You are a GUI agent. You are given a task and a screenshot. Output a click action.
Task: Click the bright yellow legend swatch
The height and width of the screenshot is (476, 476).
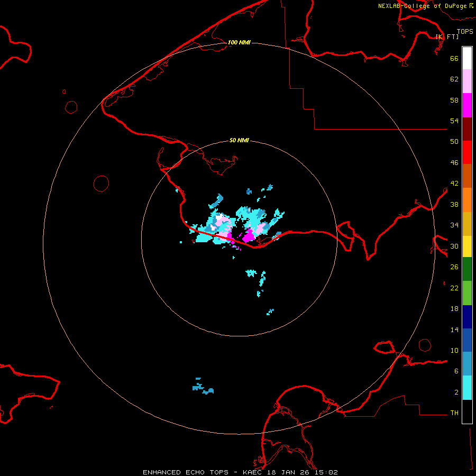click(467, 246)
